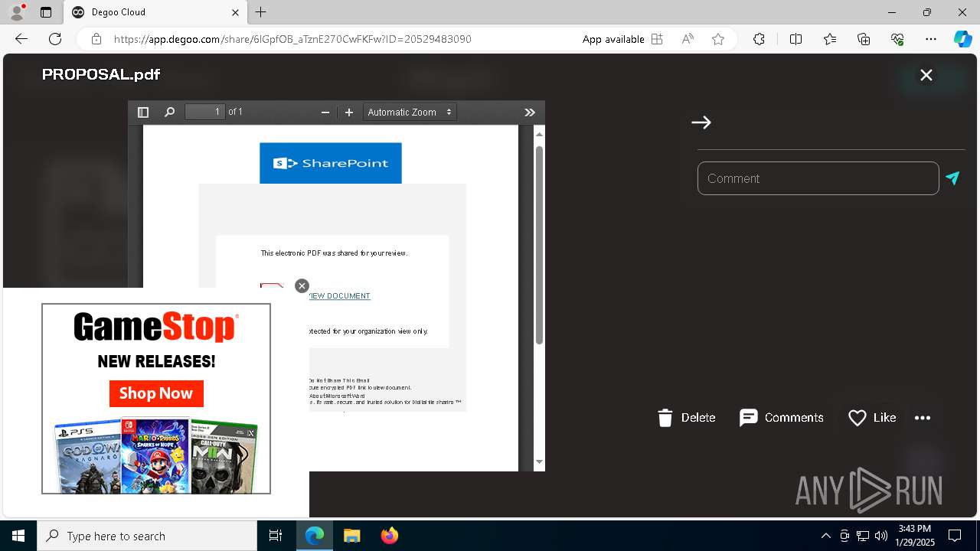Delete the shared file

click(x=687, y=418)
